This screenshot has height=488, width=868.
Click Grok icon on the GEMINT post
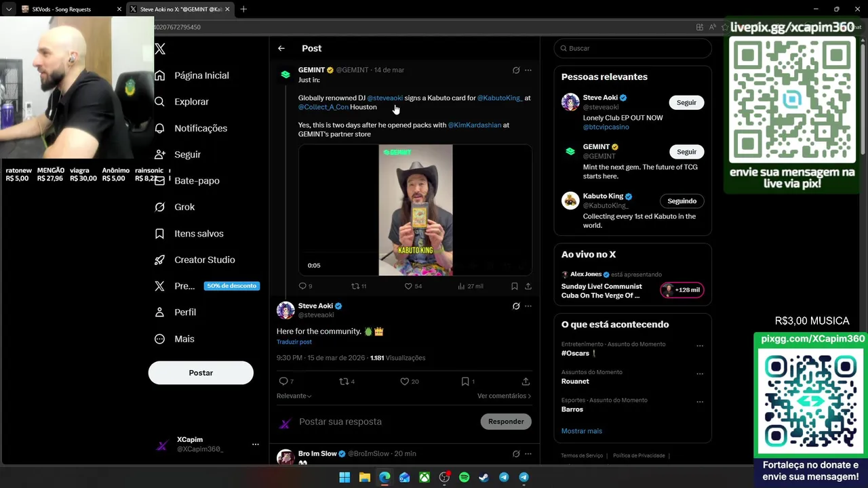coord(516,70)
